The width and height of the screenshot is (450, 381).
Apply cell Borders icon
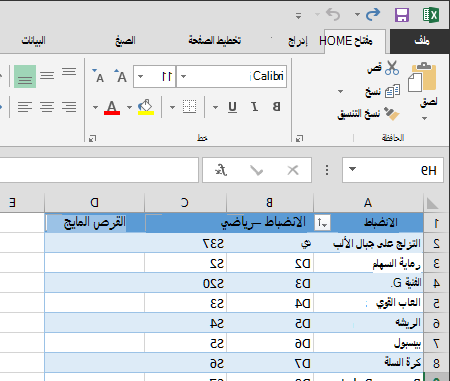(189, 107)
